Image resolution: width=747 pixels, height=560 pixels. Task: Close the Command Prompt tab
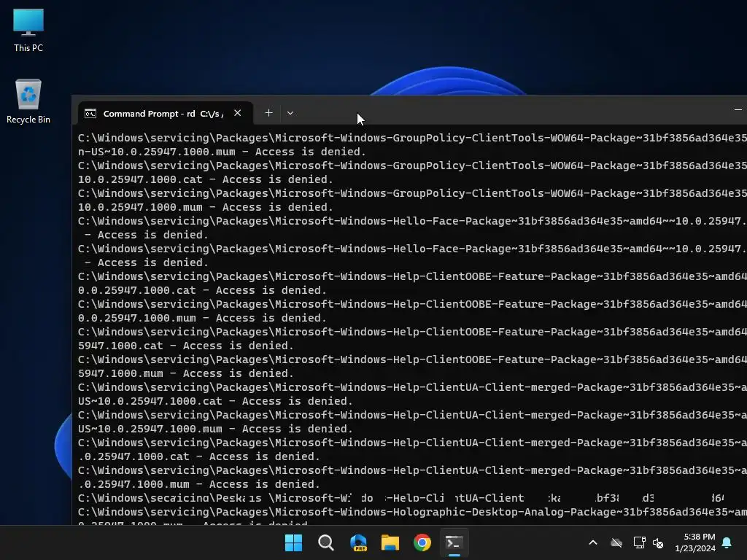point(237,113)
